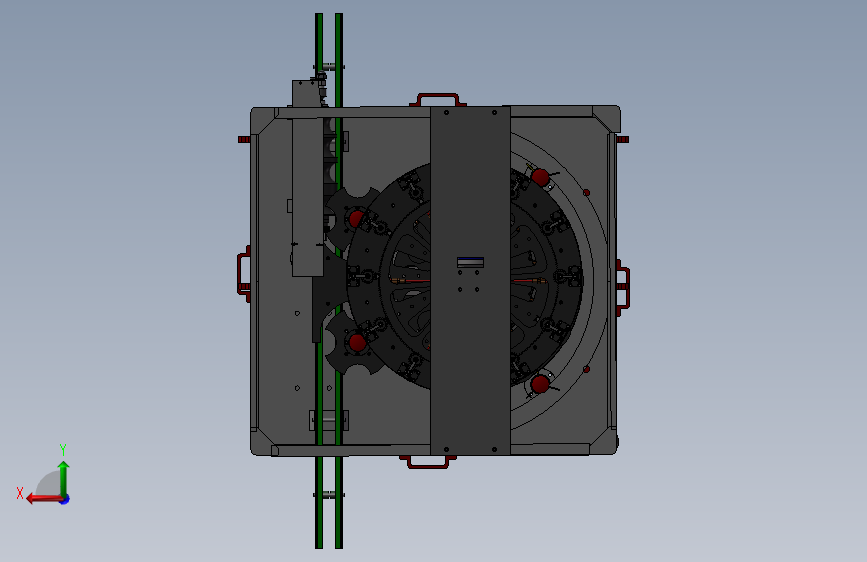867x562 pixels.
Task: Select the right green conveyor rail
Action: (x=339, y=281)
